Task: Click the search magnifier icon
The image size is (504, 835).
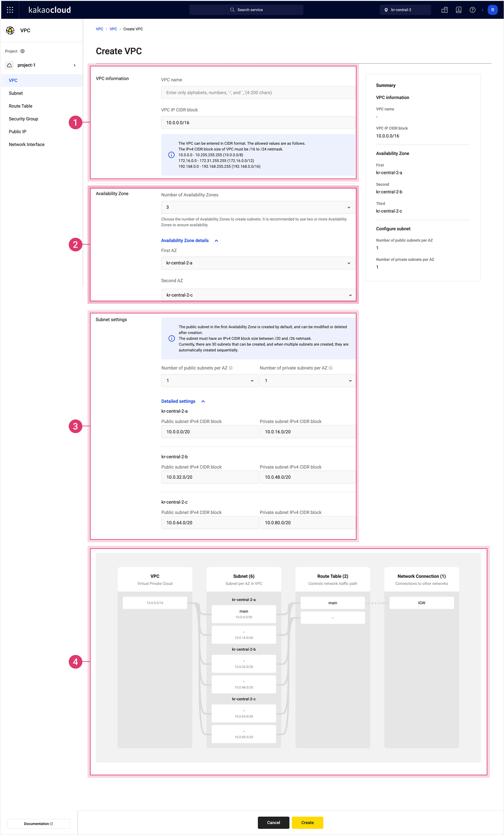Action: point(232,10)
